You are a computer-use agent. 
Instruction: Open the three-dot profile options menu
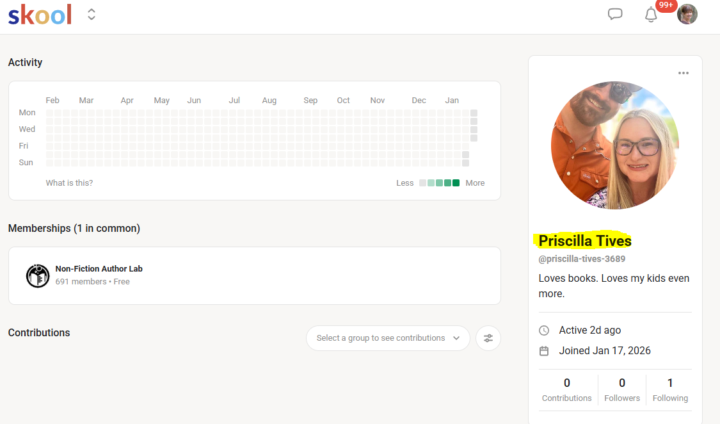pyautogui.click(x=683, y=73)
